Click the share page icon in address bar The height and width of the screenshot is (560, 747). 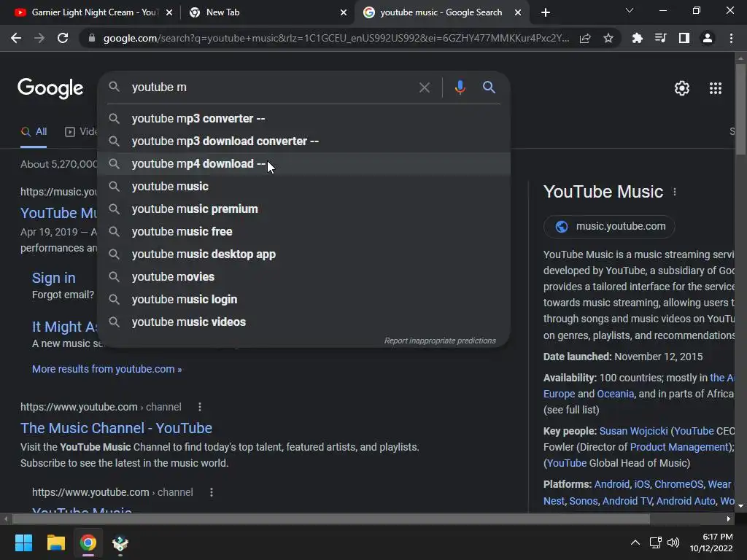pyautogui.click(x=585, y=38)
